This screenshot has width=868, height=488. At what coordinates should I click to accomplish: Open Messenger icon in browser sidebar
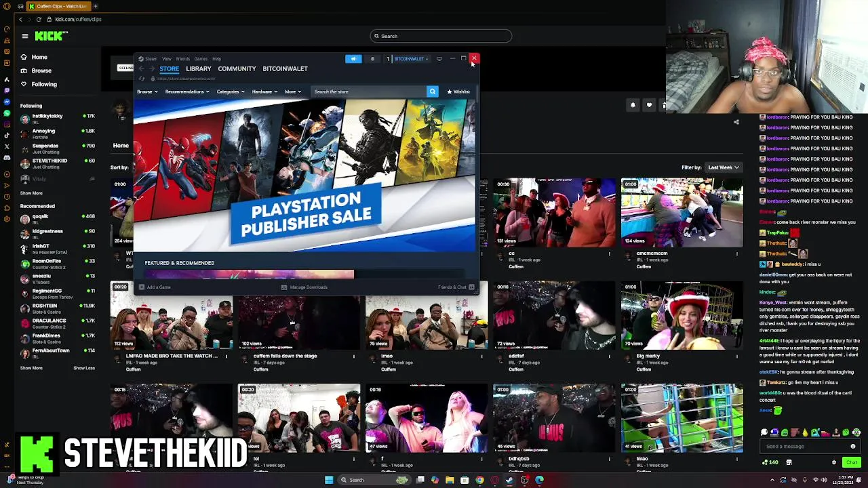pos(7,102)
